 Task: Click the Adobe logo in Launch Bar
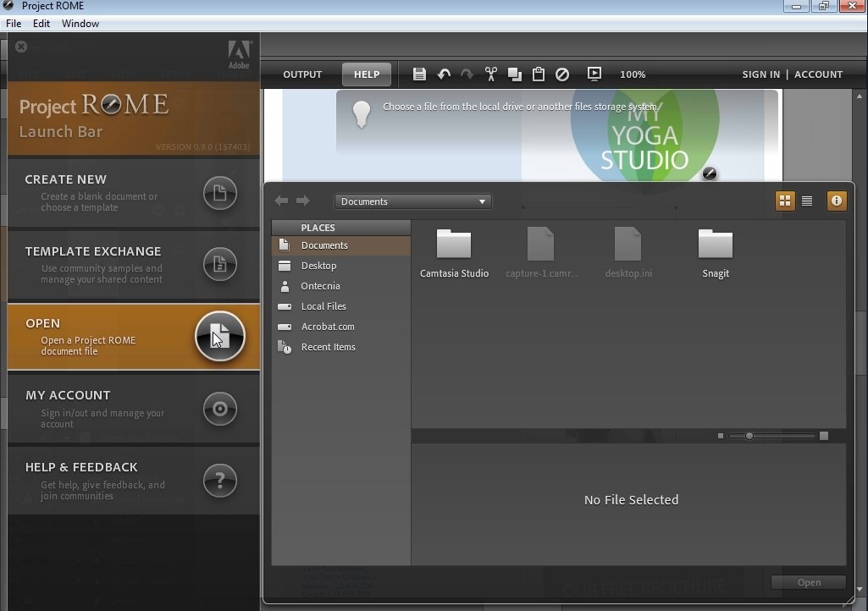pyautogui.click(x=239, y=55)
